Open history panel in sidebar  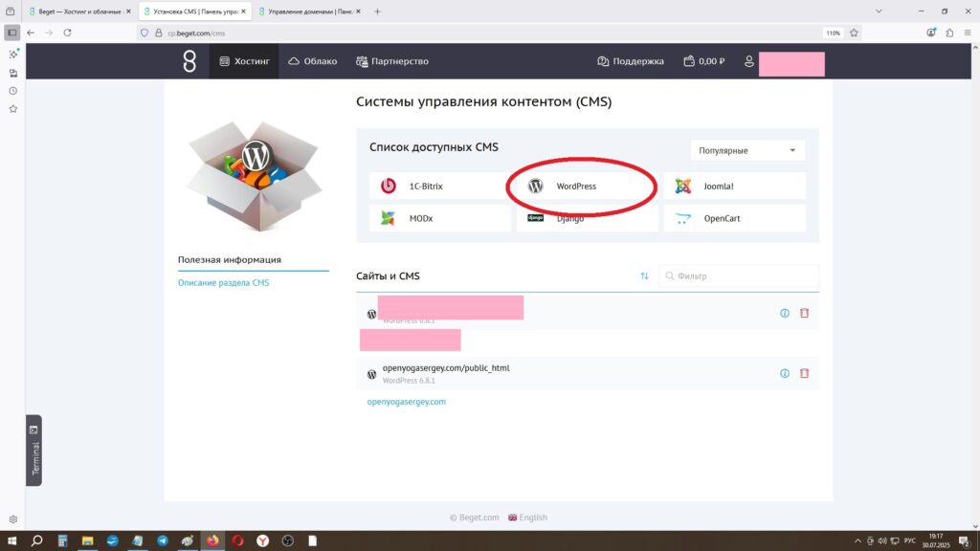(x=13, y=91)
